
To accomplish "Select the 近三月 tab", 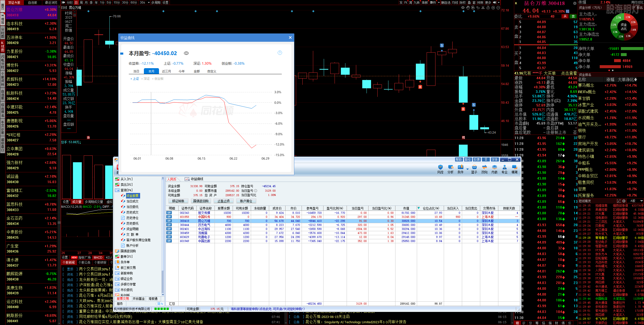I will [166, 71].
